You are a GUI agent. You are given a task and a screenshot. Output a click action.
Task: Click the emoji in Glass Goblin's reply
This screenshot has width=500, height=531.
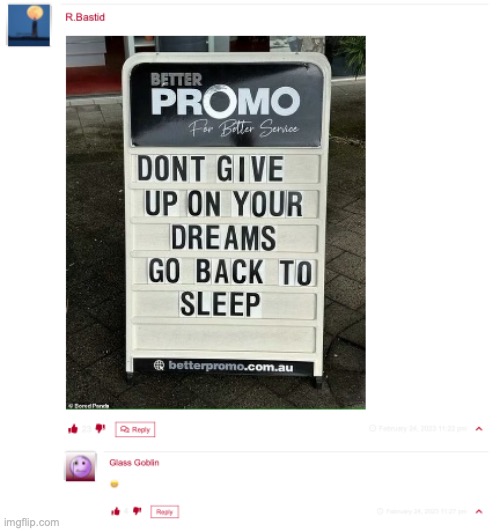point(114,484)
